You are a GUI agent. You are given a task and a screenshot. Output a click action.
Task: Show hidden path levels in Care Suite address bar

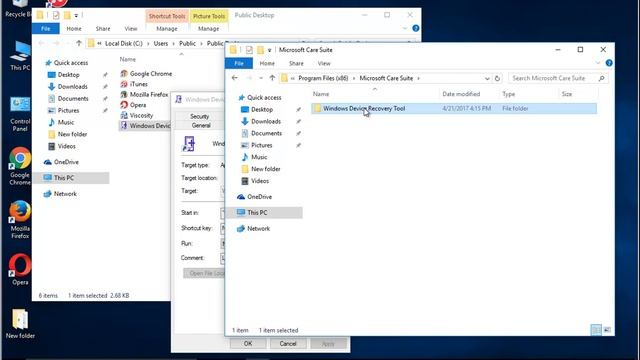coord(292,78)
